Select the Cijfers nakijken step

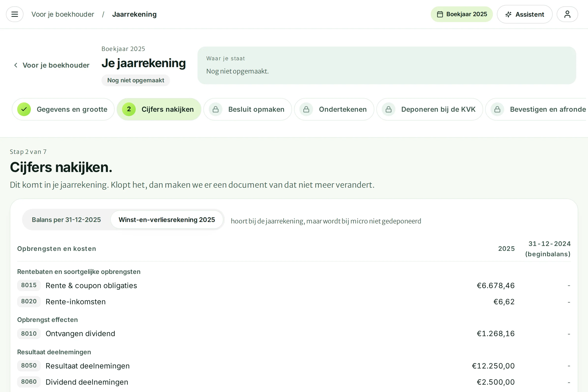point(159,109)
